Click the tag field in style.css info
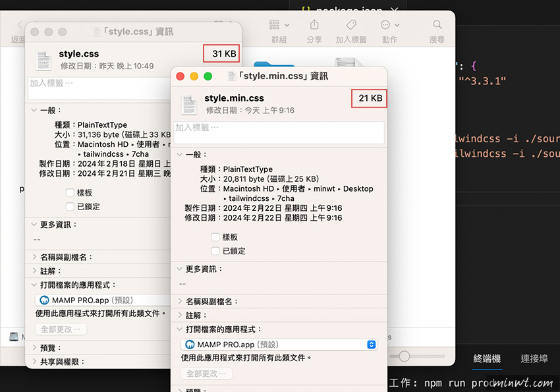 (99, 88)
